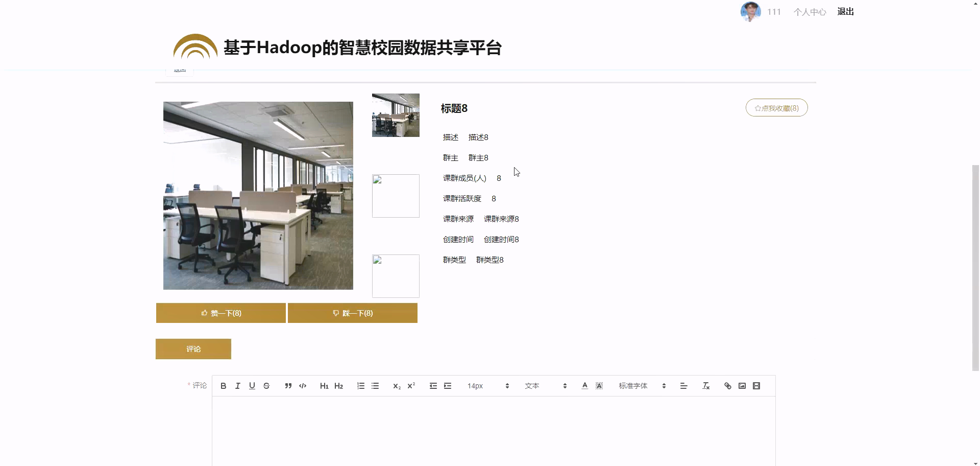Click the 课群成员(人) label

[464, 178]
